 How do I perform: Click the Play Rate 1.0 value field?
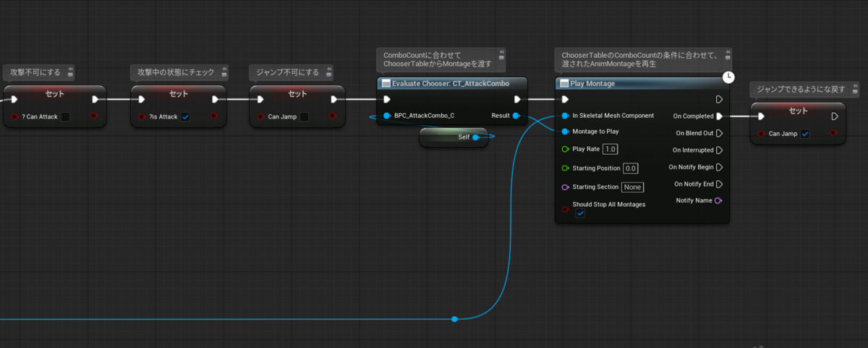point(610,149)
